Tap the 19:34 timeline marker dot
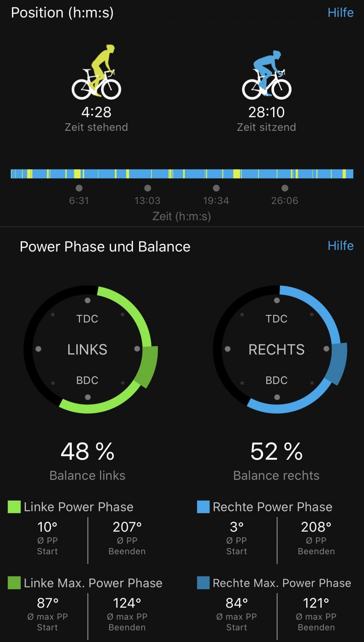 [x=216, y=188]
